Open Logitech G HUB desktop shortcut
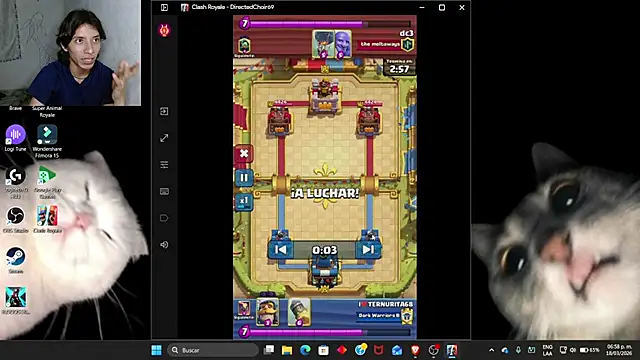Viewport: 640px width, 360px height. coord(16,183)
